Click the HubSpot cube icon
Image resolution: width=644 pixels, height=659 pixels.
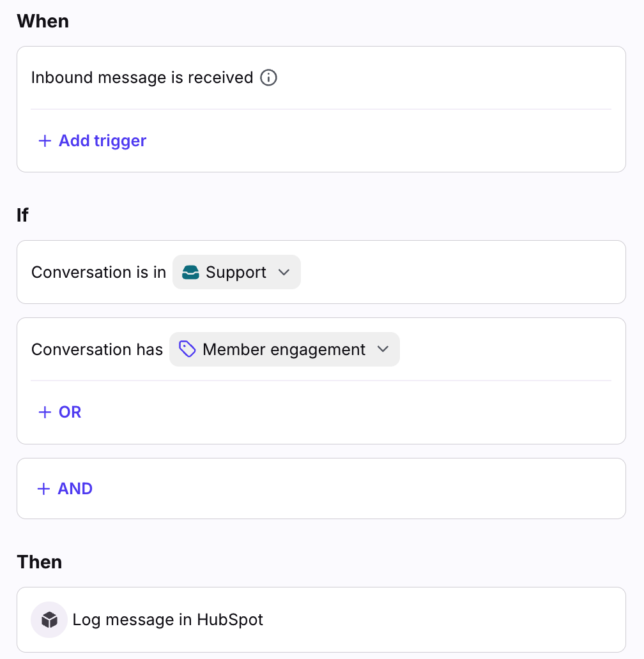(x=49, y=619)
